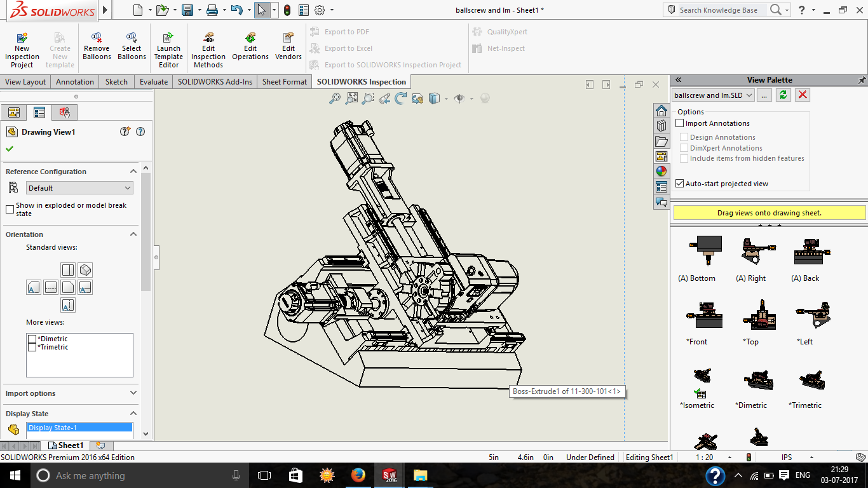
Task: Open ballscrew and lm.SLD model dropdown
Action: point(713,95)
